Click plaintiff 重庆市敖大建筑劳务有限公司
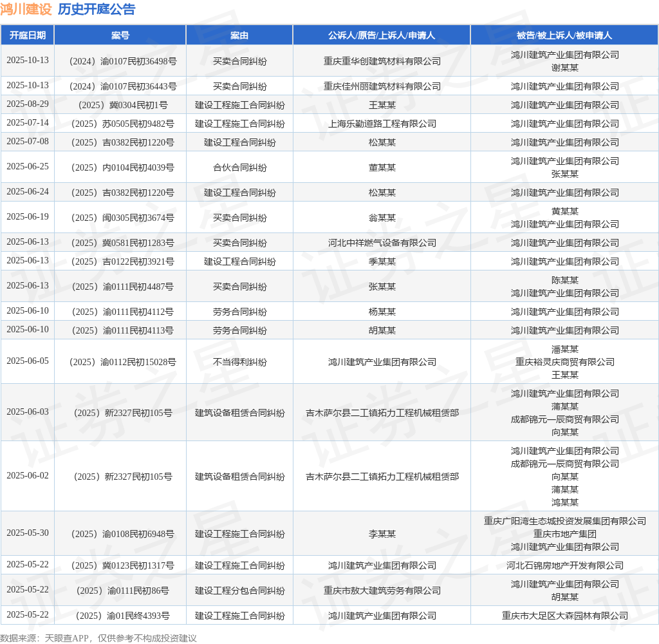 coord(382,591)
